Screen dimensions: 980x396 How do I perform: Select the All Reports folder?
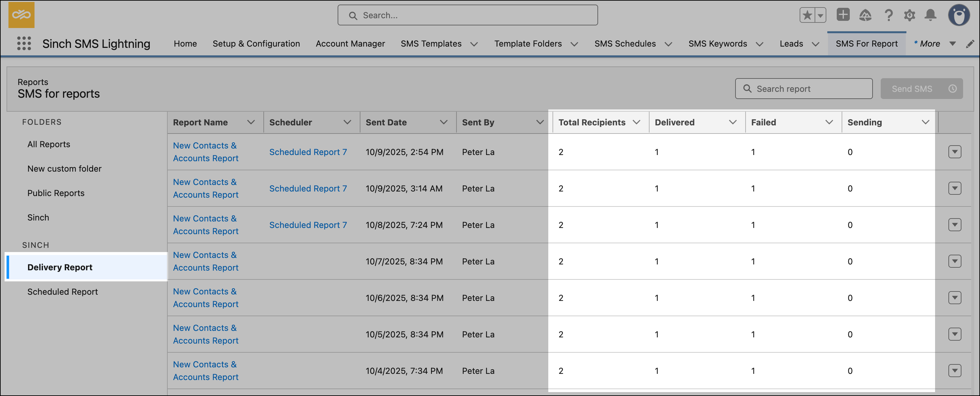pos(49,144)
